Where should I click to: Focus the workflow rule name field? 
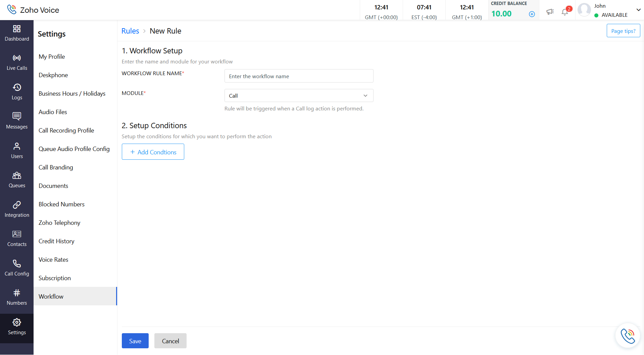coord(299,76)
